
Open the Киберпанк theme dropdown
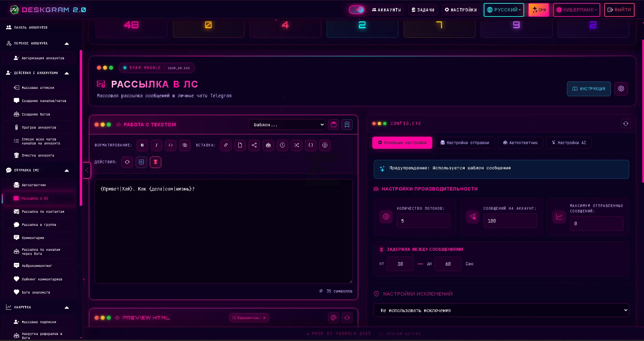[576, 10]
